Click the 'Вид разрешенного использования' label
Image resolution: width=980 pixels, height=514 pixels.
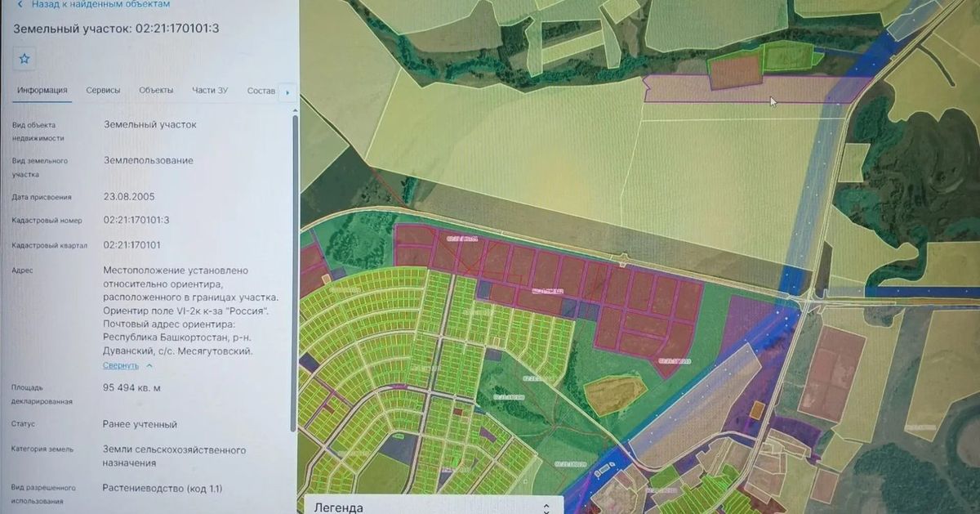(43, 494)
